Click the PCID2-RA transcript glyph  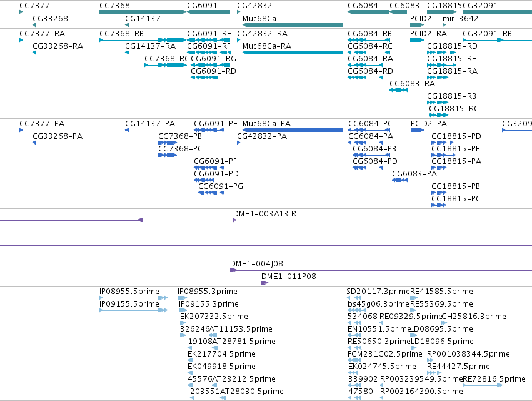click(417, 40)
